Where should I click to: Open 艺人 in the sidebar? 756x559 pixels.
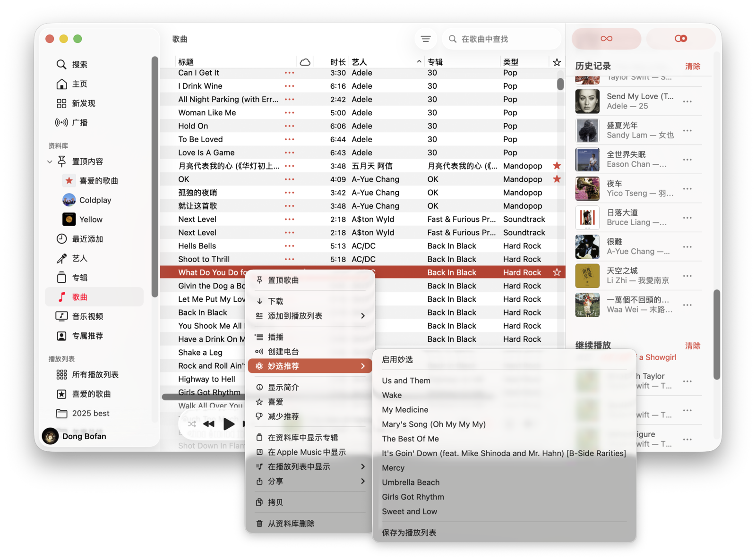pos(94,258)
